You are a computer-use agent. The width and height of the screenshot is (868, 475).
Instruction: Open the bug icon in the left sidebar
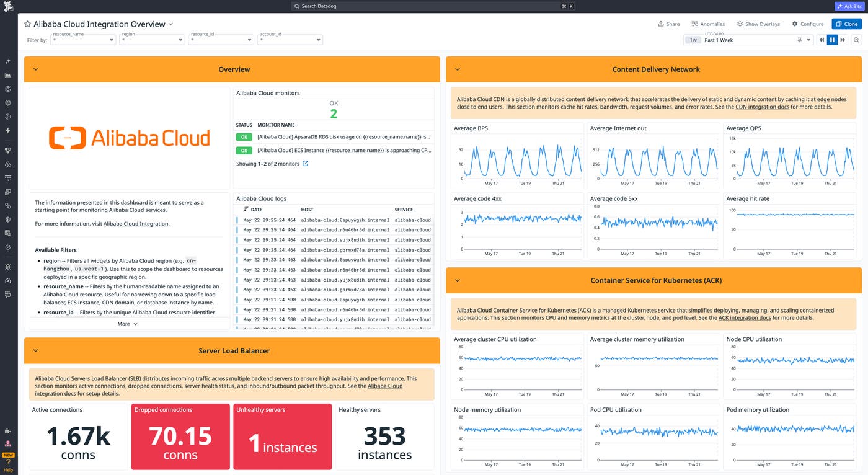(8, 267)
